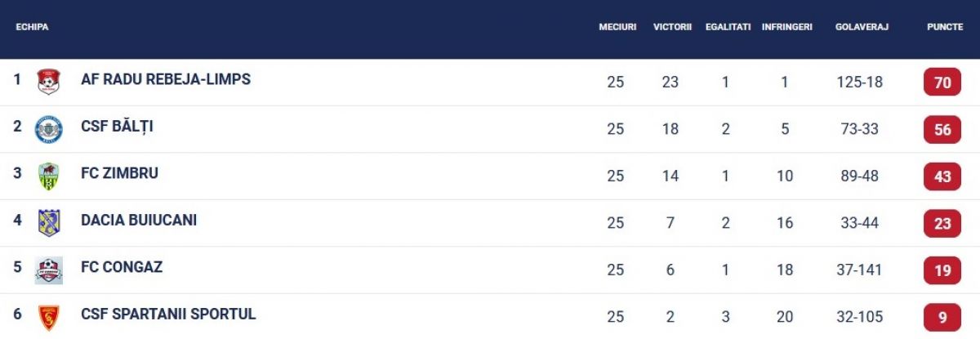
Task: Click the MECIURI column header
Action: [x=617, y=27]
